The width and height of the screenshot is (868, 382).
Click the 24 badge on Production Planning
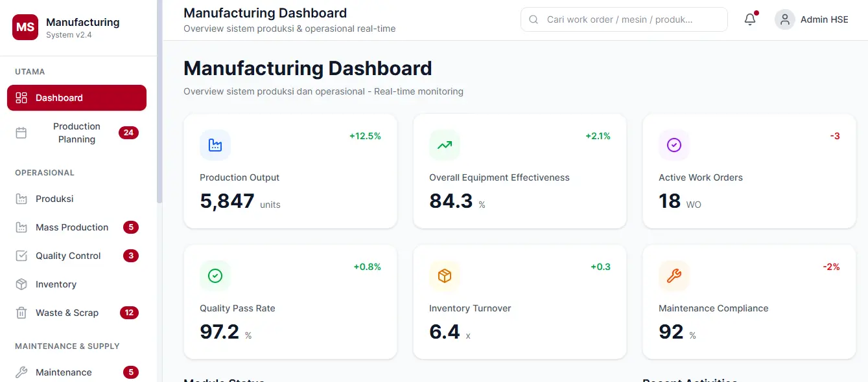(128, 132)
